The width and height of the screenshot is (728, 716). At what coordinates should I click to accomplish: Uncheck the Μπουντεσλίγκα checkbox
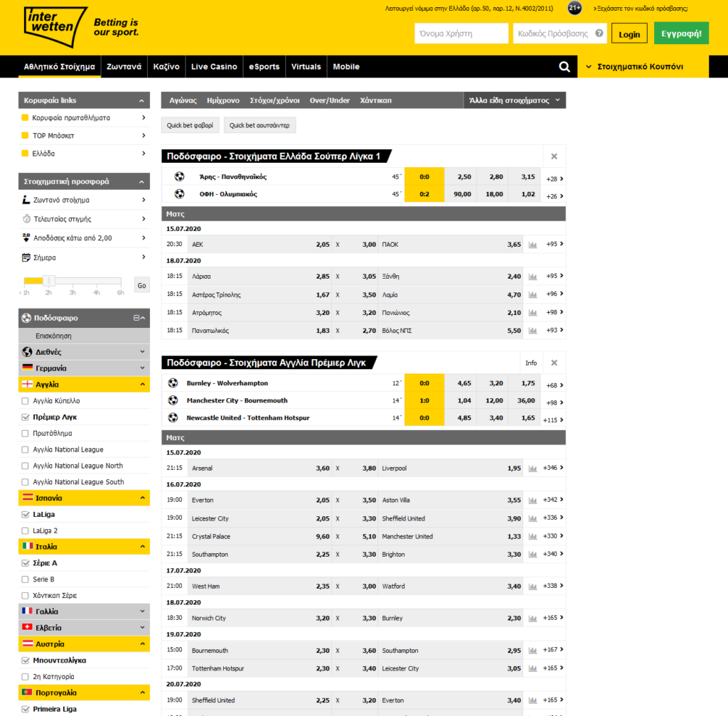pyautogui.click(x=25, y=661)
